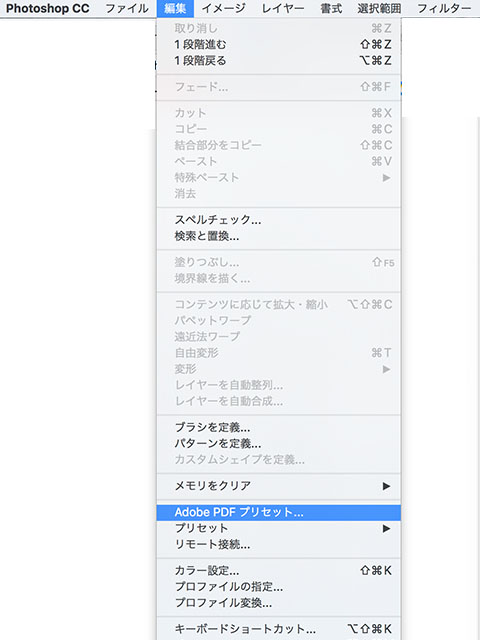
Task: Open the 書式 menu
Action: coord(331,8)
